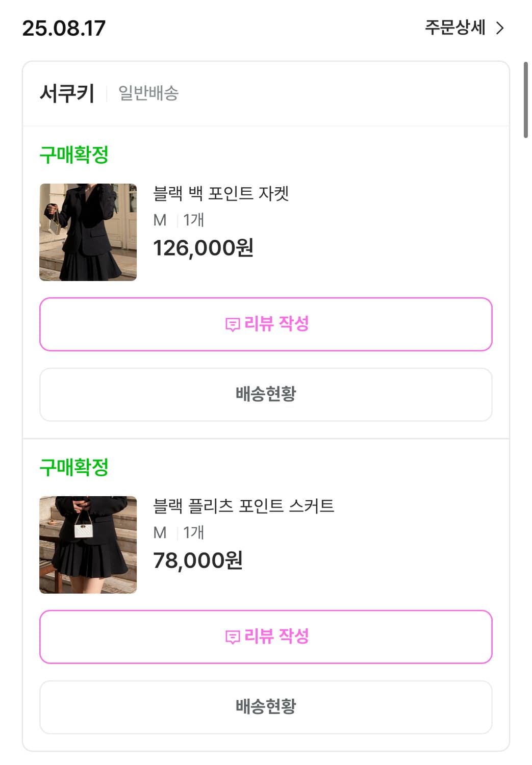The height and width of the screenshot is (765, 532).
Task: Write a review for the 78,000원 skirt
Action: pos(266,637)
